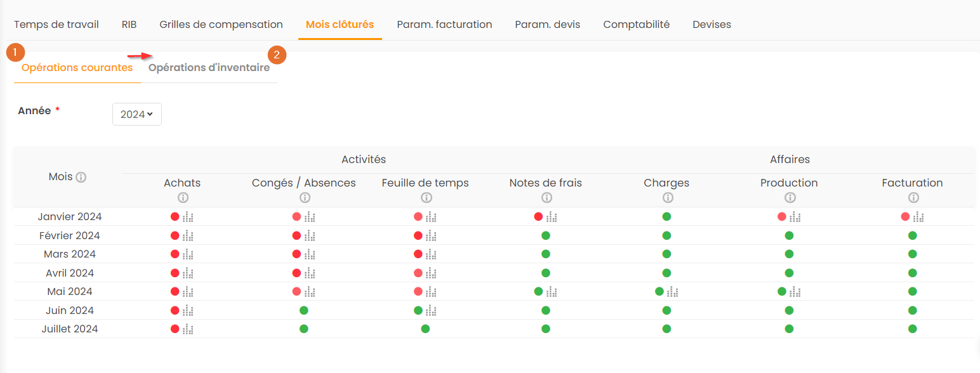Click details icon for Mai 2024 Charges
The image size is (980, 373).
[x=673, y=292]
